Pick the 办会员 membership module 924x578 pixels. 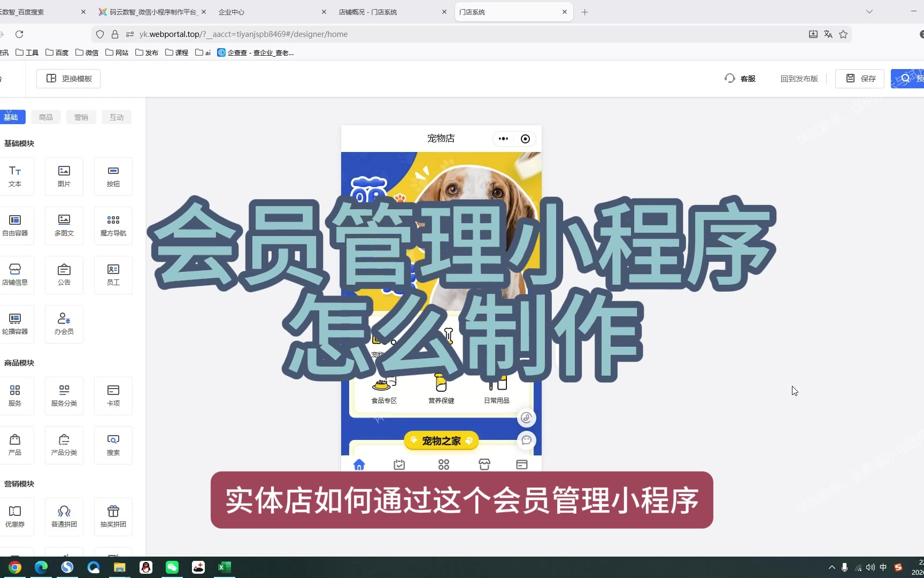tap(64, 324)
